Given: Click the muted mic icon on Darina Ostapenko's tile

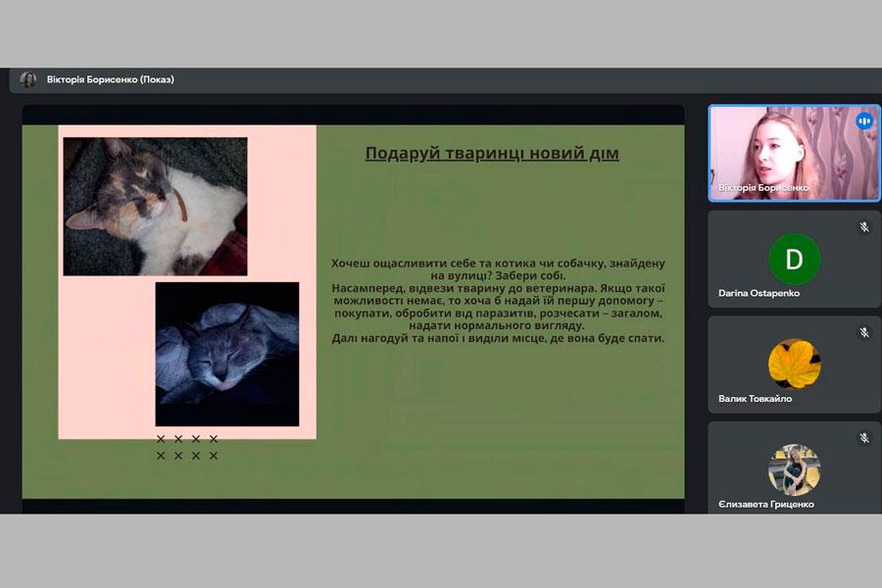Looking at the screenshot, I should (x=864, y=226).
